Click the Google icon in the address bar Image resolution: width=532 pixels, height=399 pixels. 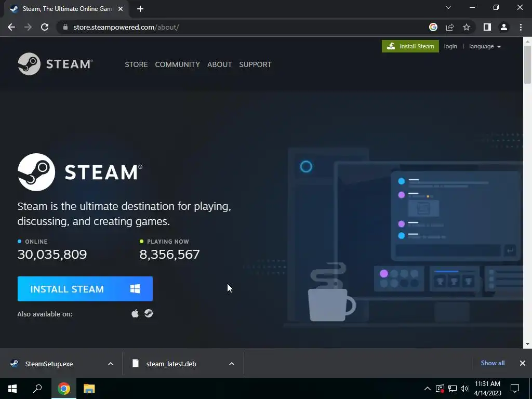[433, 27]
